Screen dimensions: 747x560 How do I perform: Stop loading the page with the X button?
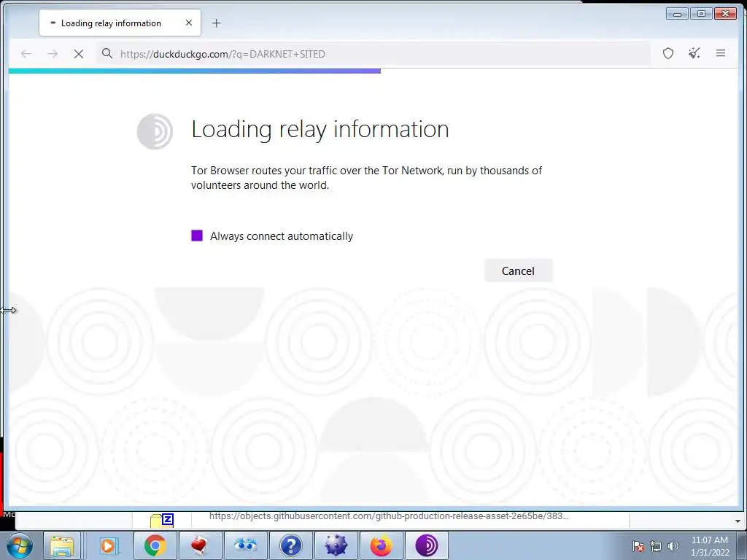pyautogui.click(x=79, y=54)
